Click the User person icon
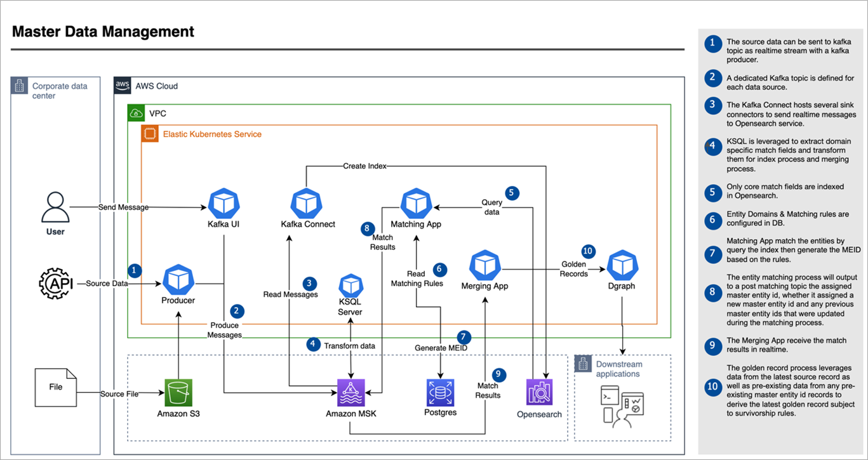868x460 pixels. click(x=55, y=207)
